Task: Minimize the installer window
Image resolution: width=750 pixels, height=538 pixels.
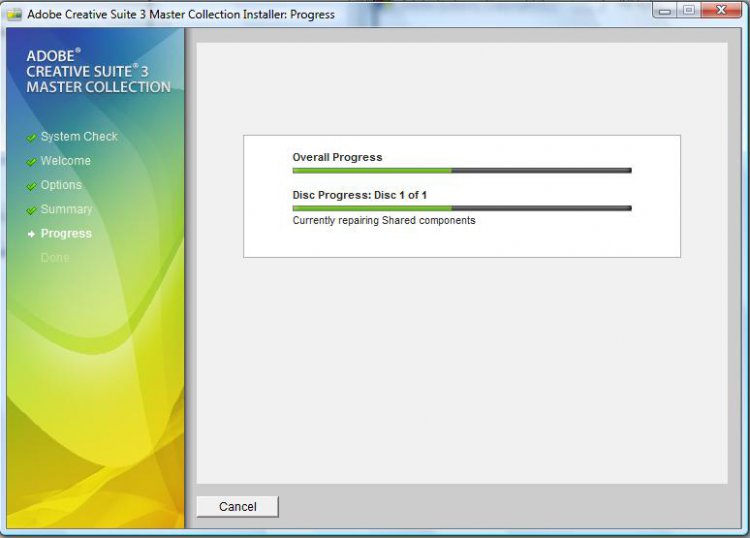Action: click(664, 11)
